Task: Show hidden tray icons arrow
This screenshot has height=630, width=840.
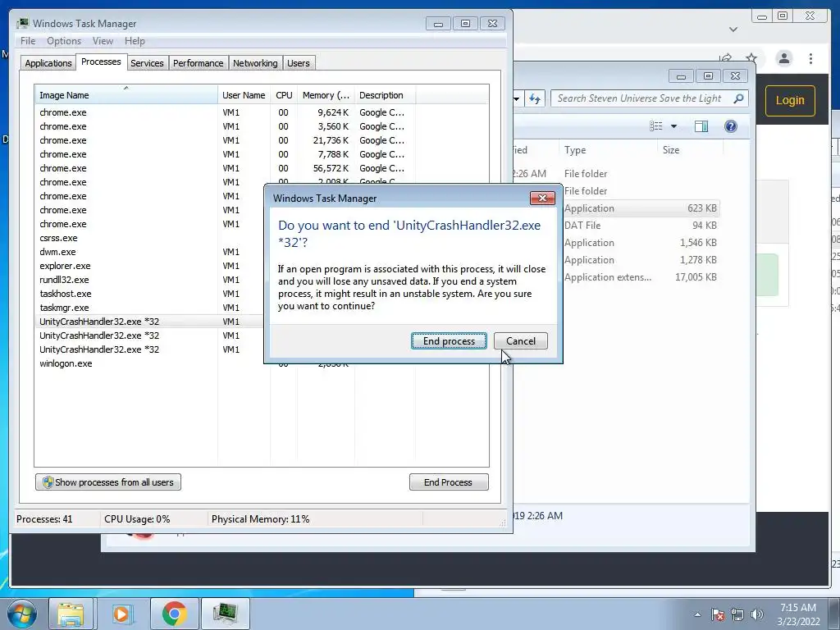Action: [x=697, y=614]
